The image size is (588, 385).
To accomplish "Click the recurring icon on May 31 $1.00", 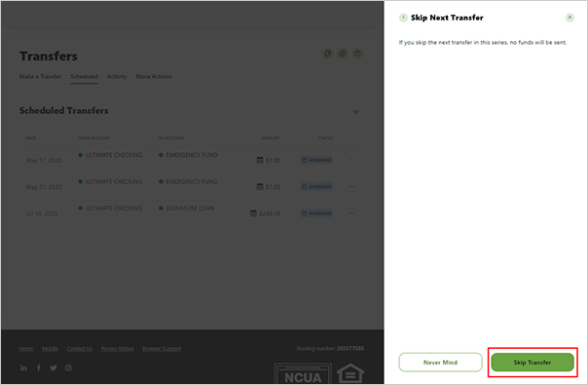I will coord(260,187).
